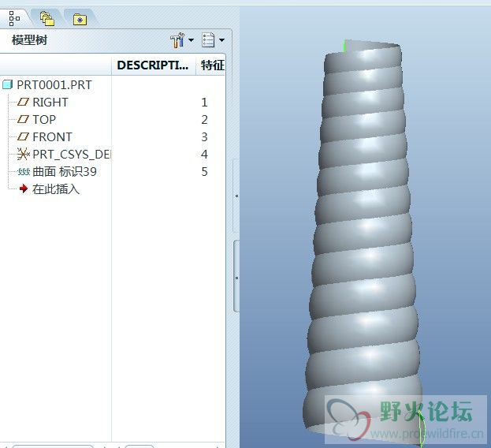Click the surface feature icon of 曲面 标识39
This screenshot has height=448, width=491.
coord(24,172)
